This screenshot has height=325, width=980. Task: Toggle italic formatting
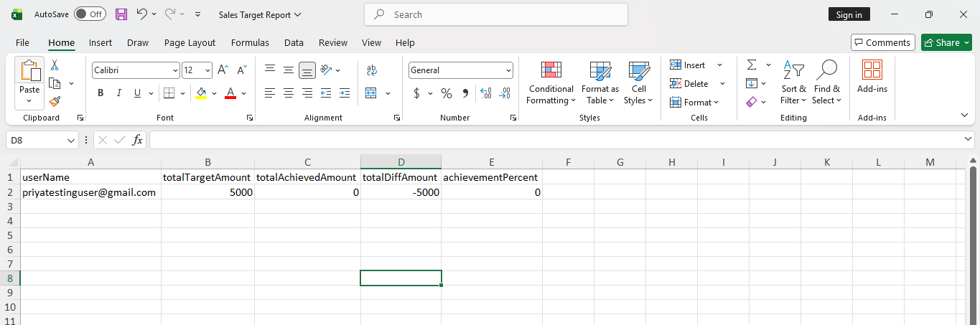[x=118, y=93]
